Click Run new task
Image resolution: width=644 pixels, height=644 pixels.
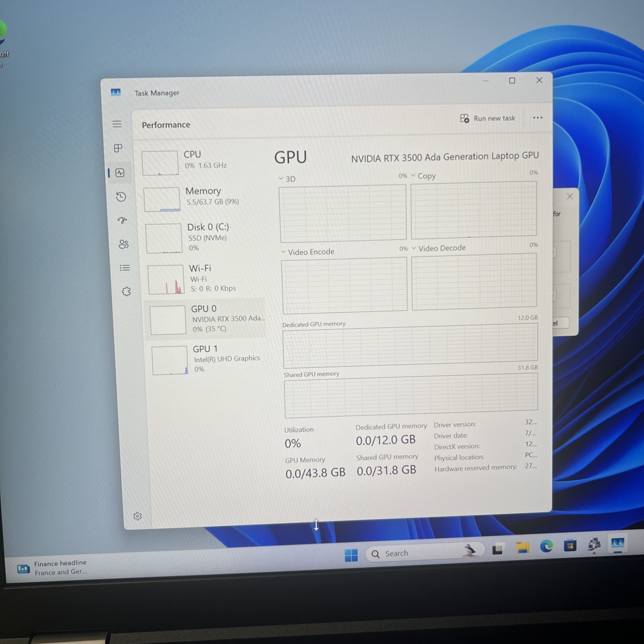tap(487, 118)
